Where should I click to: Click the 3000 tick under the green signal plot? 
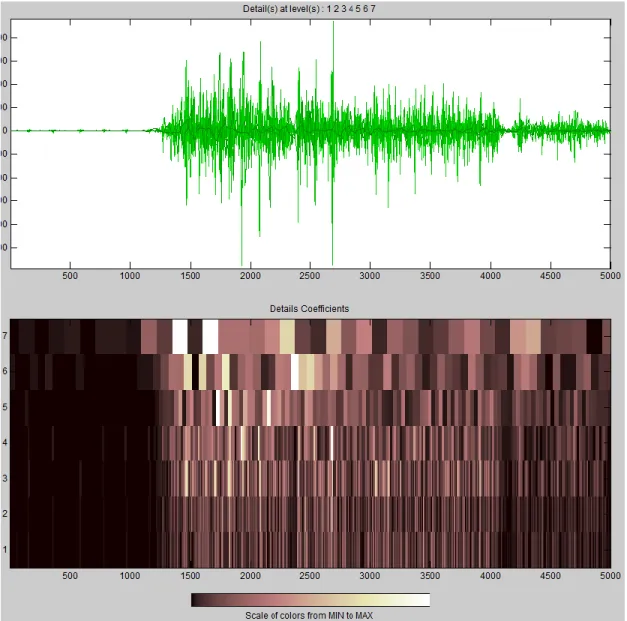[x=370, y=276]
